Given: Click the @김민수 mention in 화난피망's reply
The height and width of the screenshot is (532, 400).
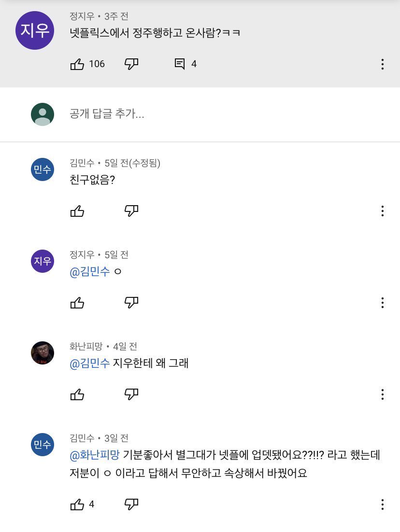Looking at the screenshot, I should (90, 363).
